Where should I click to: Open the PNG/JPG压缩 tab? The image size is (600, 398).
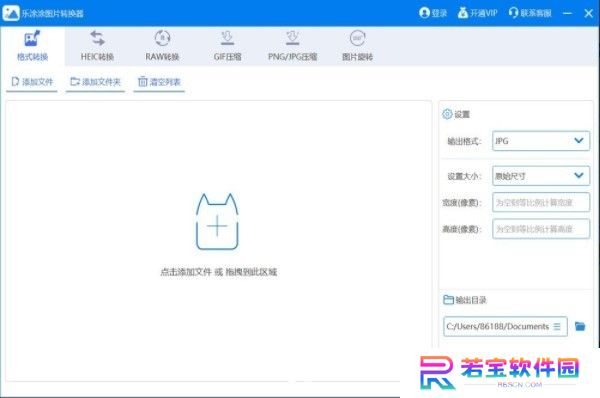pyautogui.click(x=292, y=46)
